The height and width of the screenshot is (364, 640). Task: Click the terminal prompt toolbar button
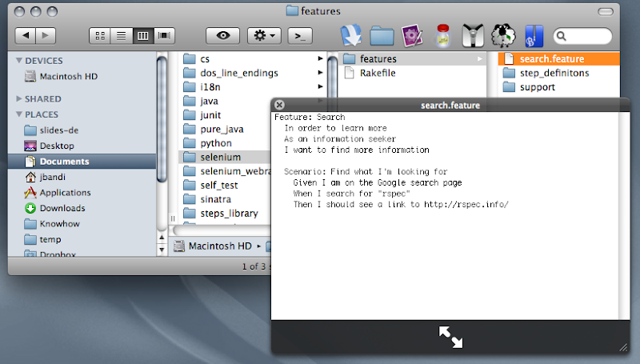coord(300,36)
